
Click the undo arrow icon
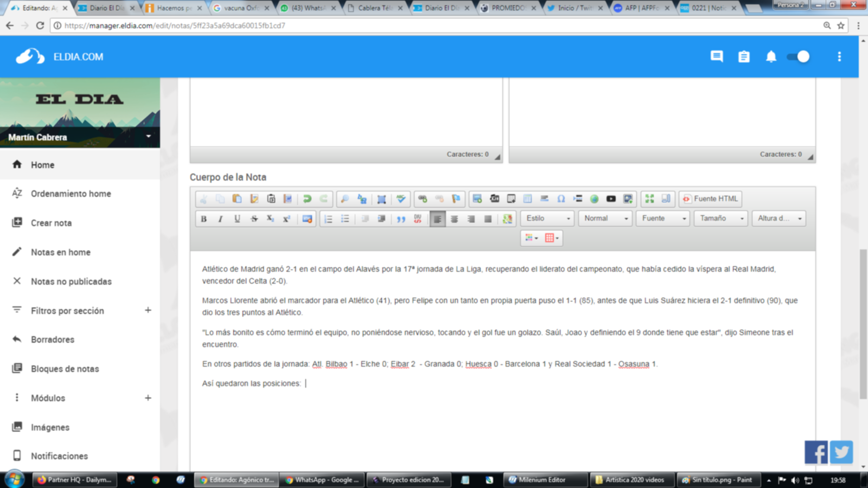click(x=307, y=199)
